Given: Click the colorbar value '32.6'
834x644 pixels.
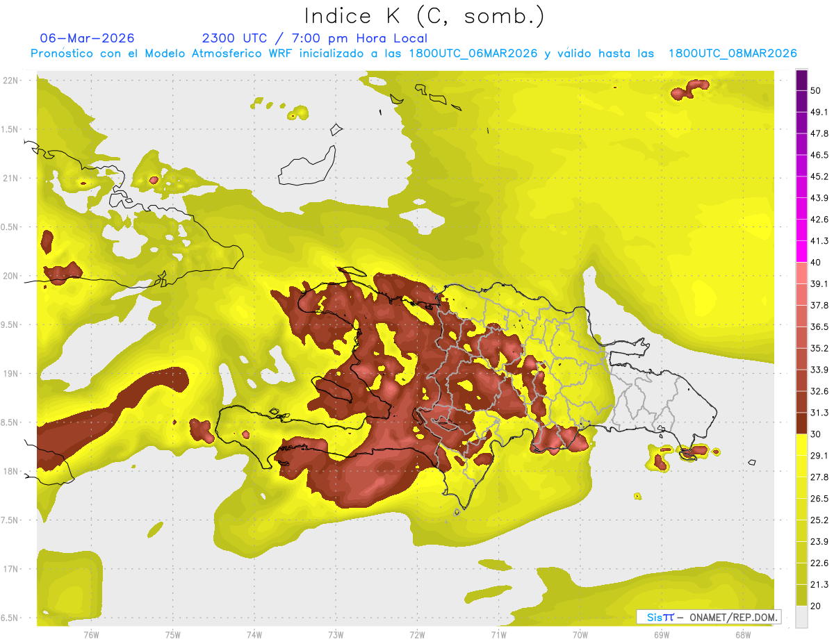Looking at the screenshot, I should click(819, 391).
